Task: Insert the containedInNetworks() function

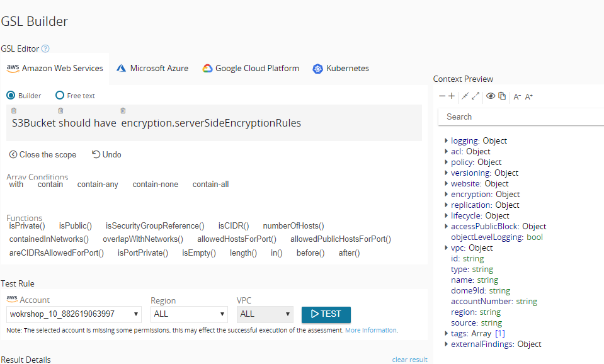Action: [x=49, y=239]
